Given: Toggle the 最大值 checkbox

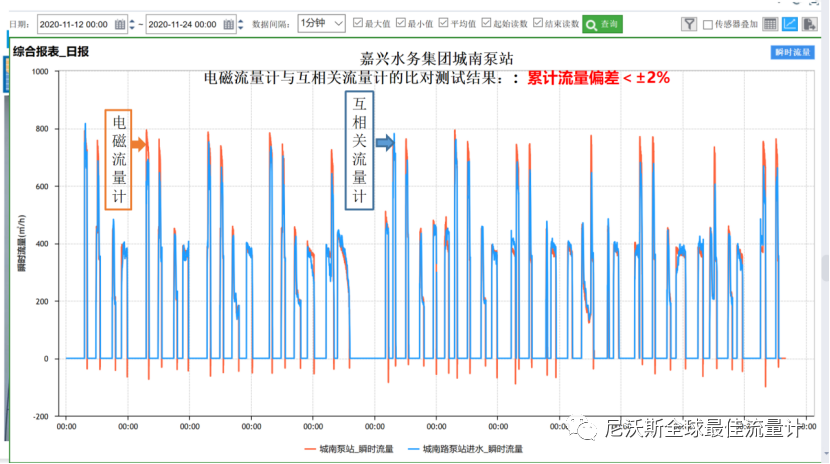Looking at the screenshot, I should pos(356,23).
